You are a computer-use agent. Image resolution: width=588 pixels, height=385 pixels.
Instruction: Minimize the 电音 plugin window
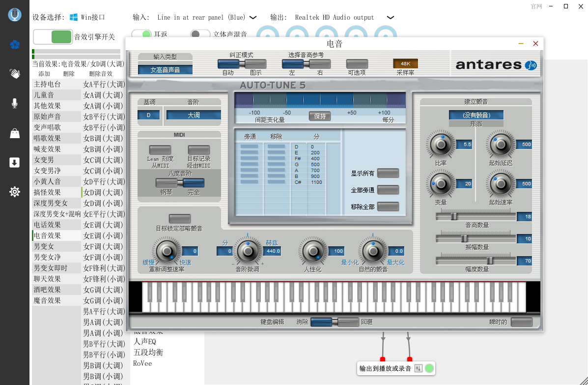pos(521,44)
